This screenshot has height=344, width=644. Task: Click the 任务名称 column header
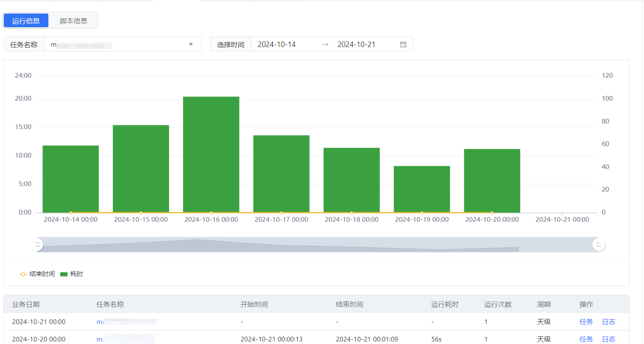pos(110,305)
